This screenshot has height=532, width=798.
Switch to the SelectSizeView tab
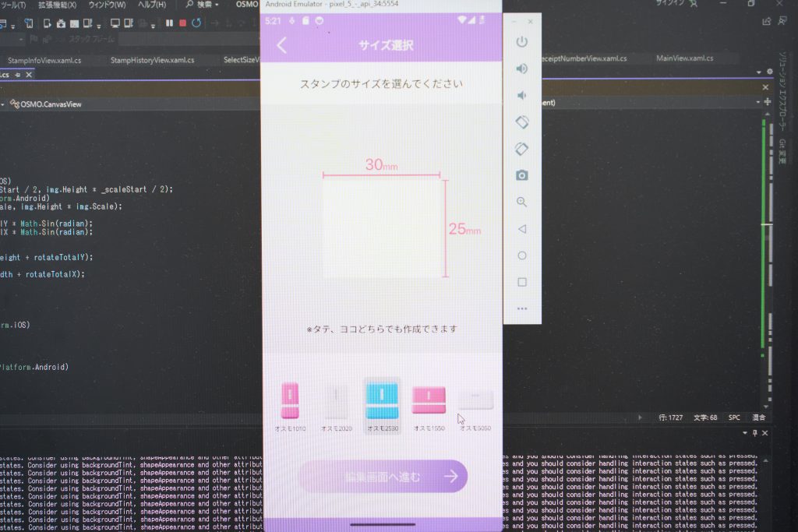[242, 59]
